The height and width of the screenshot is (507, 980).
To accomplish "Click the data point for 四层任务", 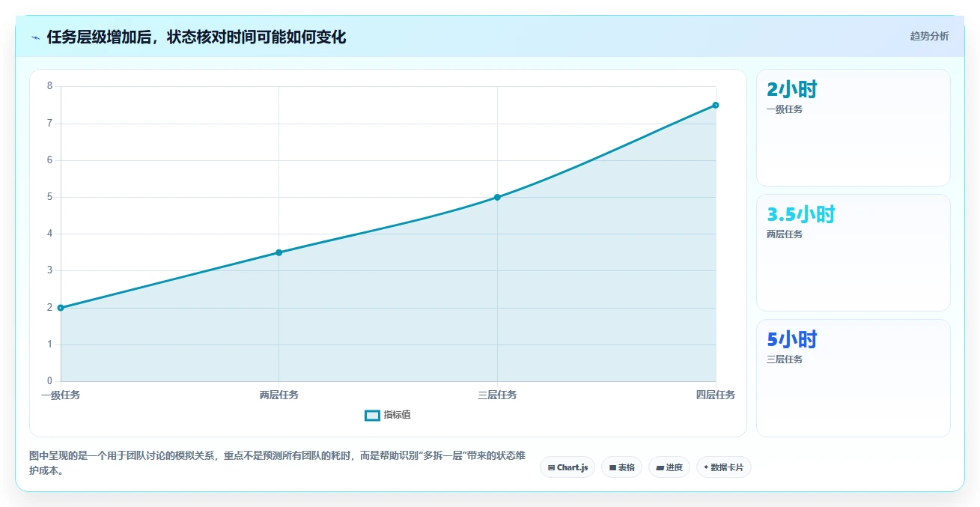I will point(716,105).
